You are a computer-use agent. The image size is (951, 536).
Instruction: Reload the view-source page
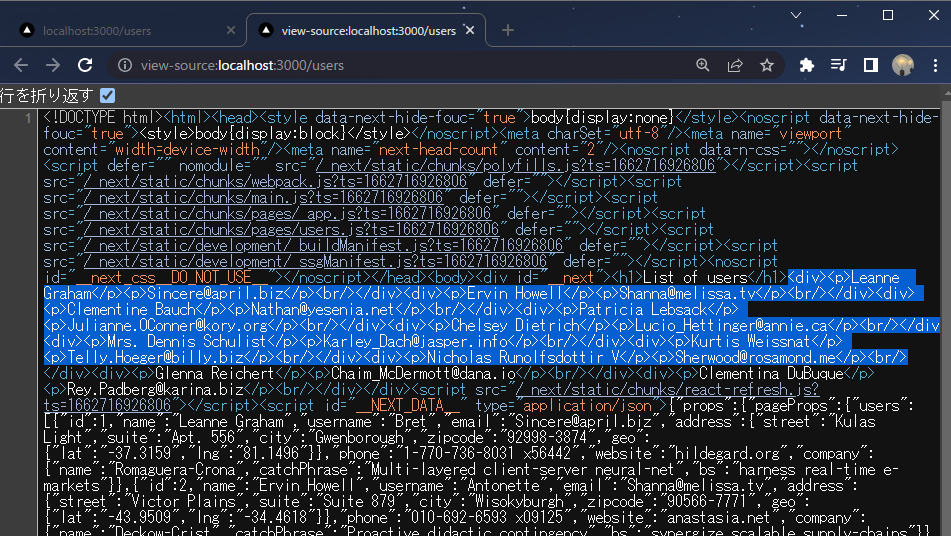pos(86,65)
